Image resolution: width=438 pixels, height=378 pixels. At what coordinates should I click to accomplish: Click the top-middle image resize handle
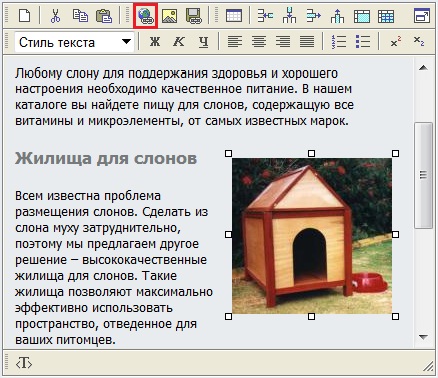(x=311, y=153)
